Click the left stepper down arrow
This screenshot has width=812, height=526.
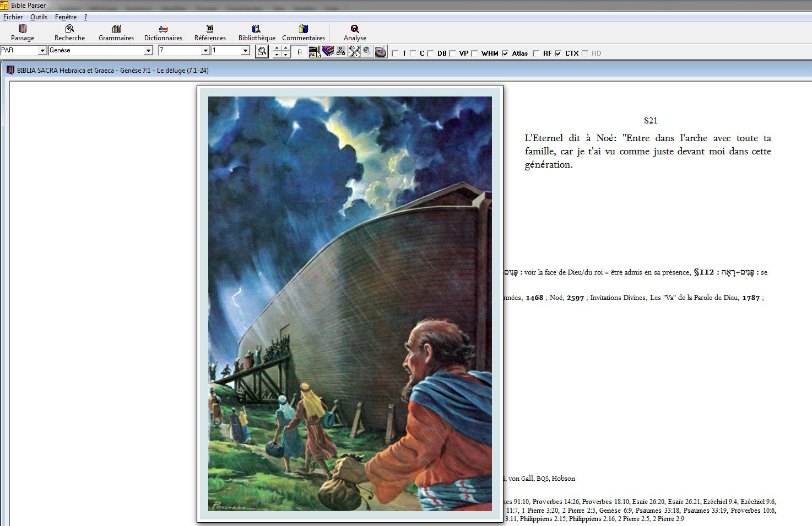pyautogui.click(x=277, y=55)
